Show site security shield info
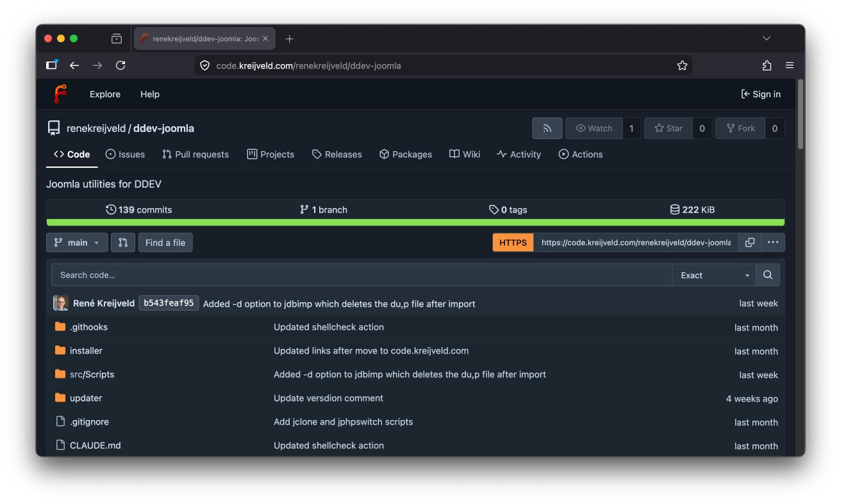 pyautogui.click(x=205, y=65)
